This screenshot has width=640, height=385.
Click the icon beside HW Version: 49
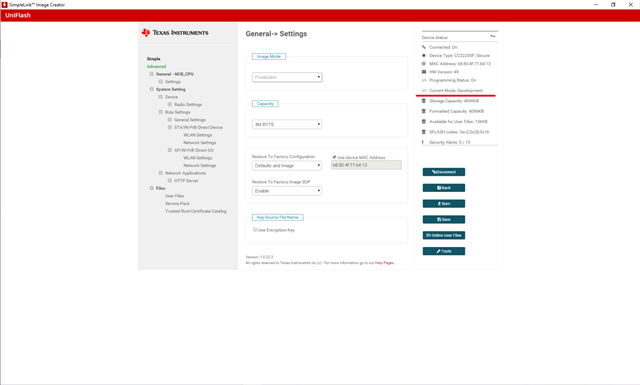point(424,72)
